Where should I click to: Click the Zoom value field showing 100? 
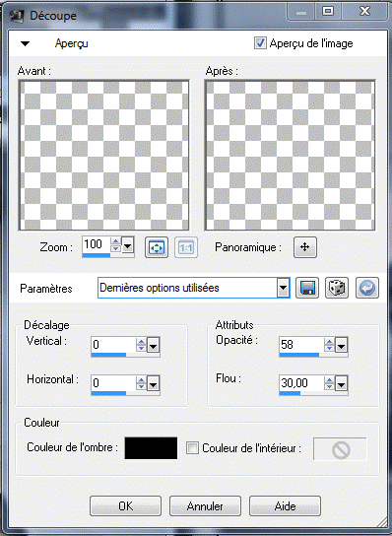pyautogui.click(x=96, y=244)
